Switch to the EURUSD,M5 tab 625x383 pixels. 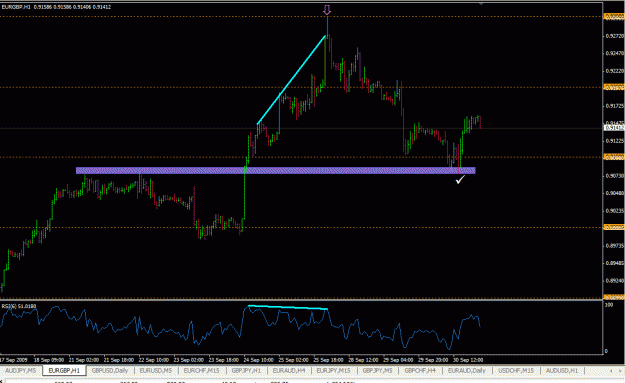155,371
